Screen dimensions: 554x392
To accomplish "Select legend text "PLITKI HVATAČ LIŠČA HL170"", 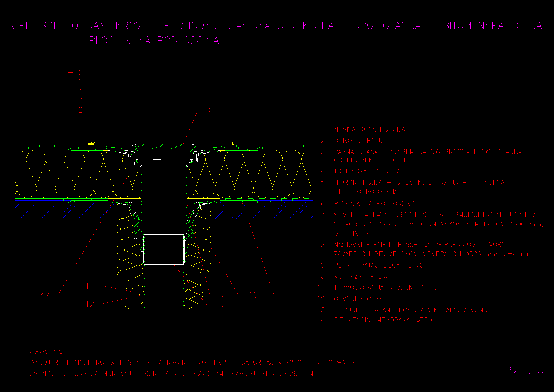I will tap(379, 265).
